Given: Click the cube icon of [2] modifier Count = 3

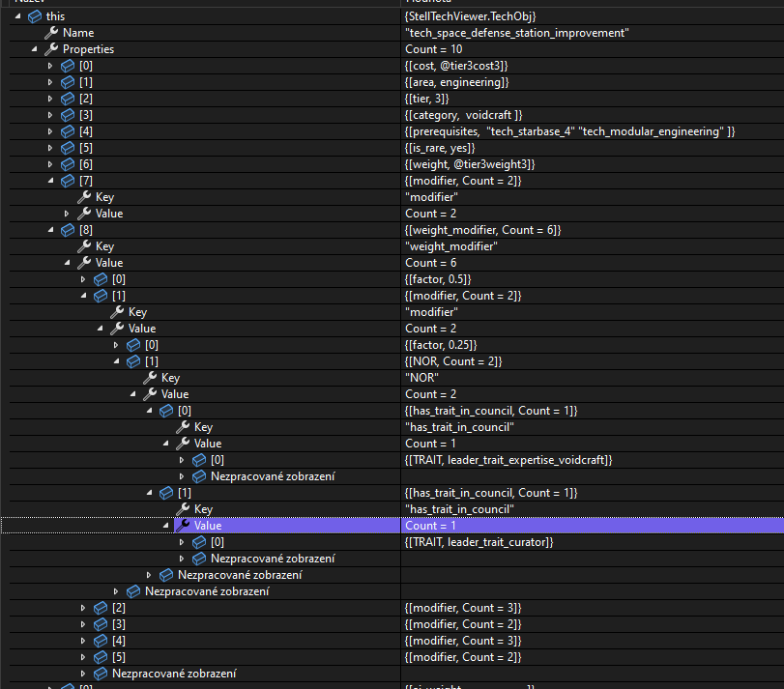Looking at the screenshot, I should pyautogui.click(x=101, y=608).
